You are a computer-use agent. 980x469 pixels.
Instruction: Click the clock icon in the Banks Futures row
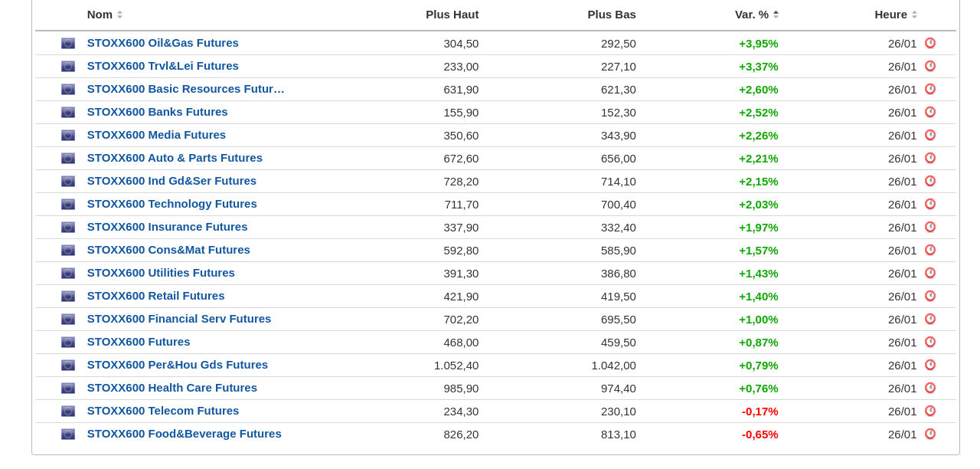click(930, 112)
